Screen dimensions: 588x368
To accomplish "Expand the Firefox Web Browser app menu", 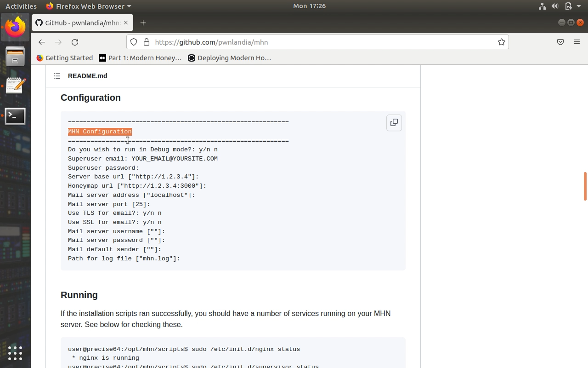I will click(89, 6).
